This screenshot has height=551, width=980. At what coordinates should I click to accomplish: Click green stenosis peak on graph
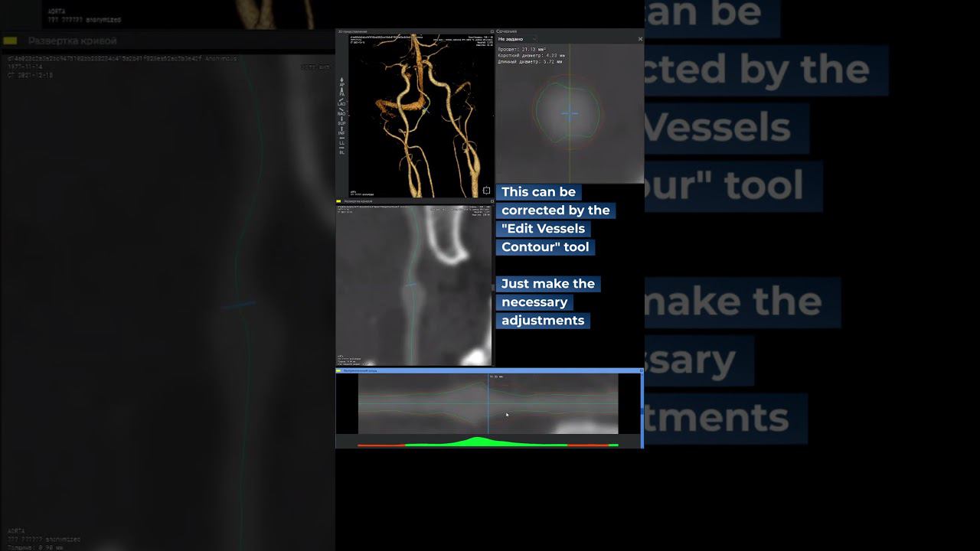point(478,440)
